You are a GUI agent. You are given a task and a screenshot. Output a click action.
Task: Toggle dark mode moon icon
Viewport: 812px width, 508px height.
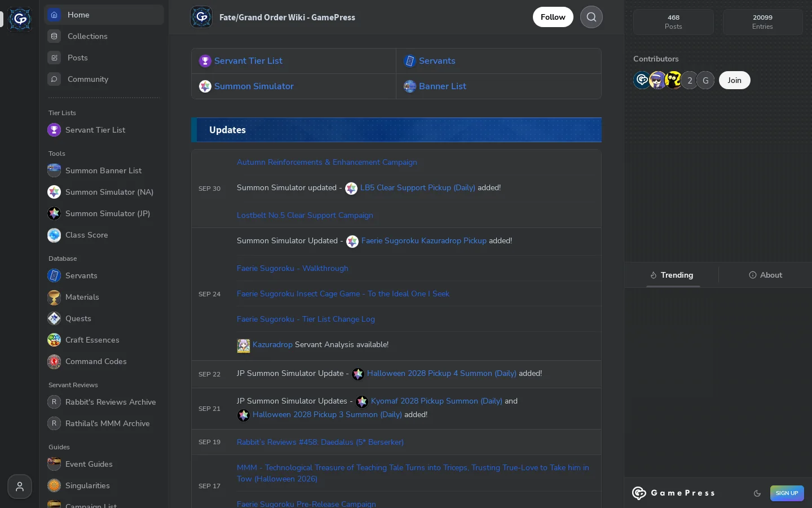pos(757,493)
